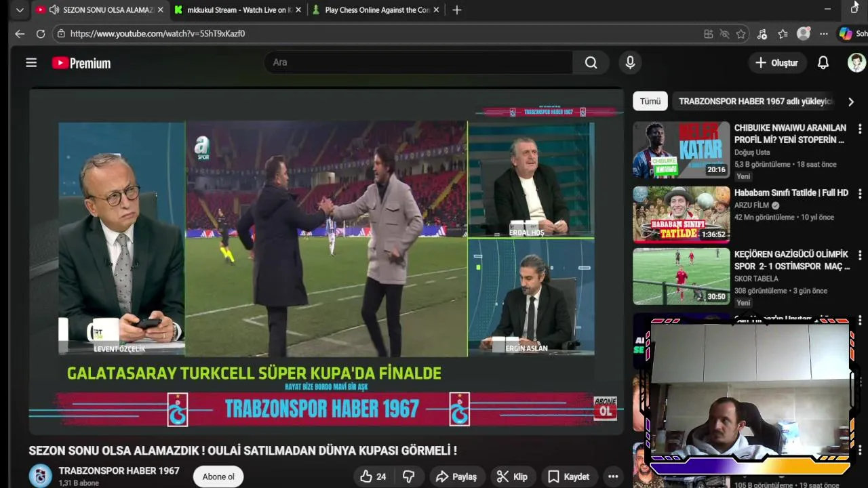Viewport: 868px width, 488px height.
Task: Open options menu for CHIBUIKE NWAIWU video
Action: tap(859, 129)
